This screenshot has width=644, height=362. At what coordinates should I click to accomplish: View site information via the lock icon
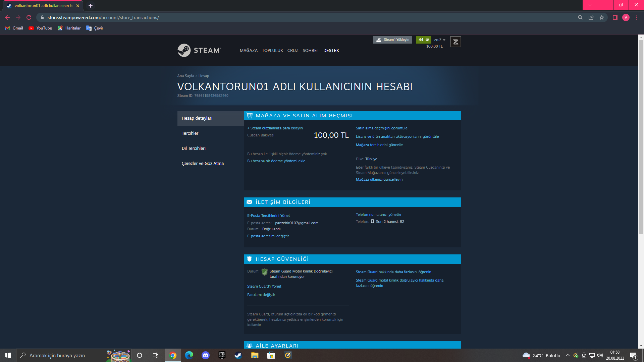pos(42,17)
